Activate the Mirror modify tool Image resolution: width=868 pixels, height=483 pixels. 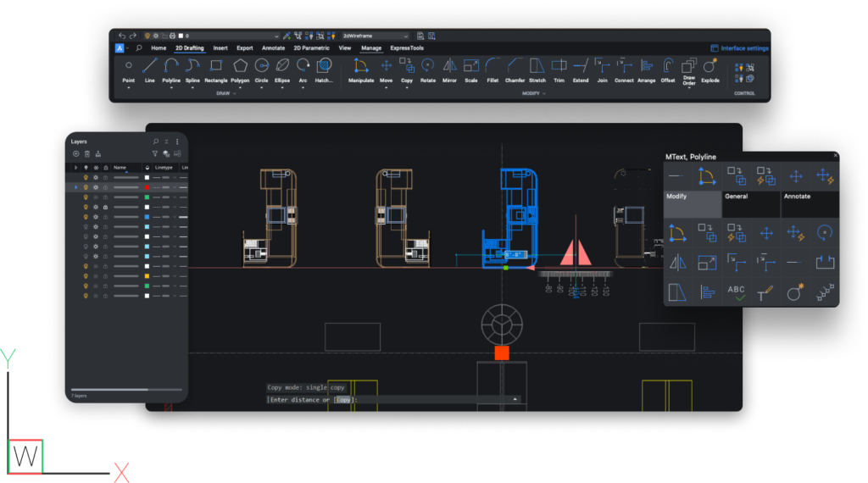point(449,66)
